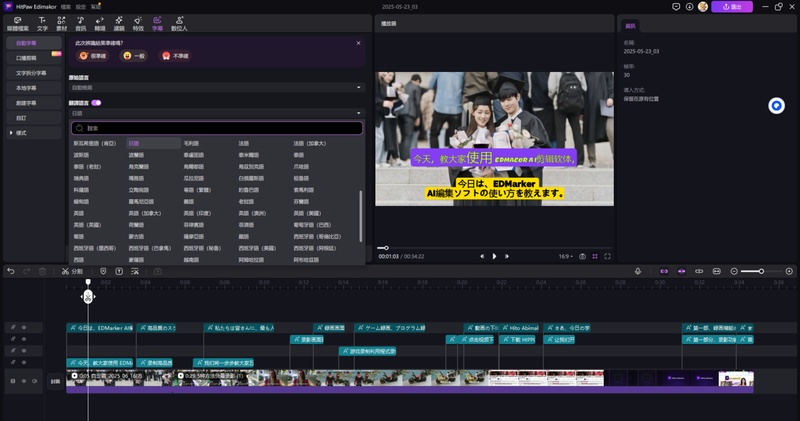800x421 pixels.
Task: Expand the 原始語言 source language dropdown
Action: point(216,87)
